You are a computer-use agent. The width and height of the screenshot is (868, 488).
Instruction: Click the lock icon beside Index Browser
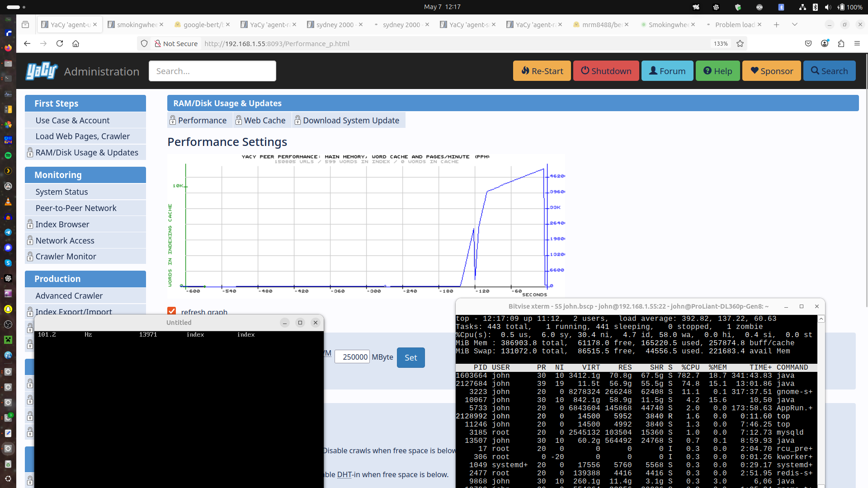tap(30, 224)
